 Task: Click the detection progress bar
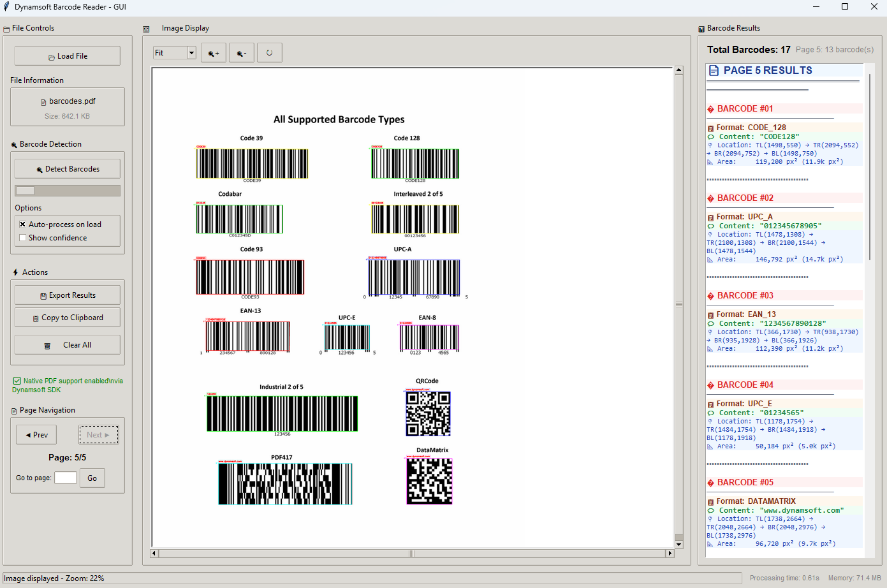[68, 191]
